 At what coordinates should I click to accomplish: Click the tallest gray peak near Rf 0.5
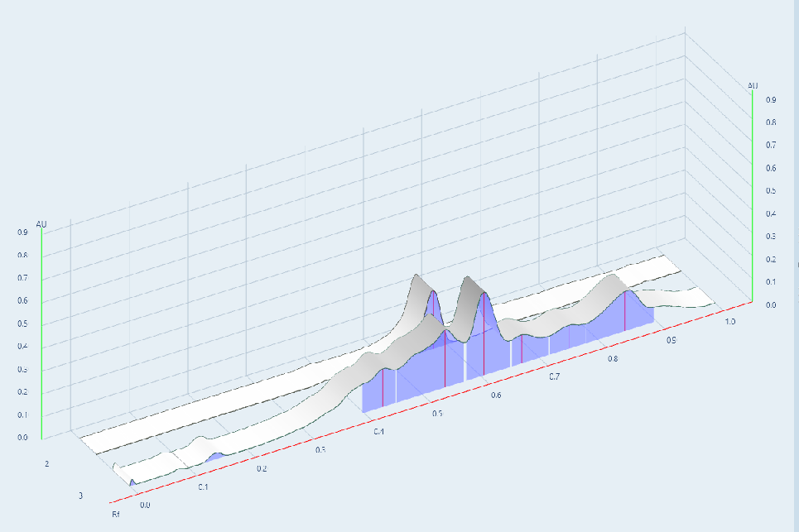[418, 281]
